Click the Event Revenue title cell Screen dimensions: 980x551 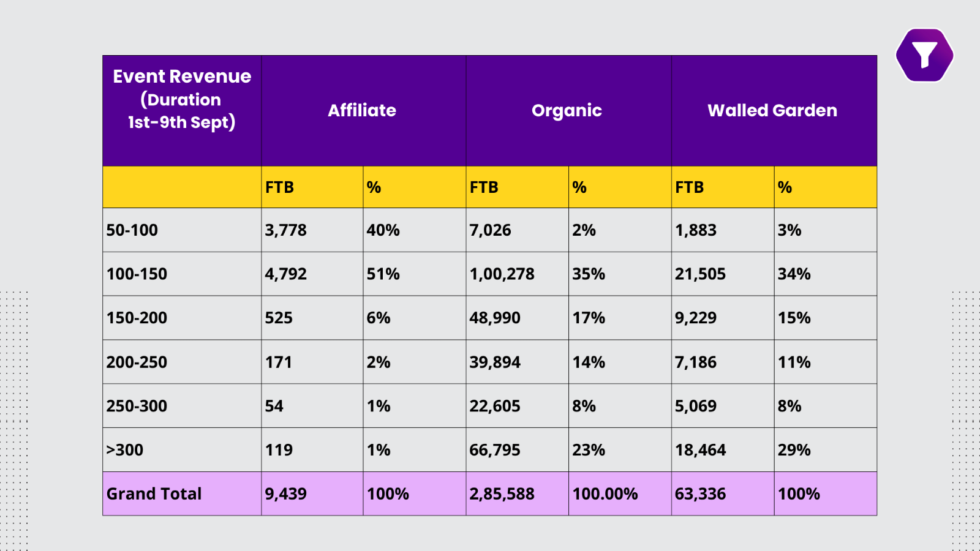tap(182, 99)
